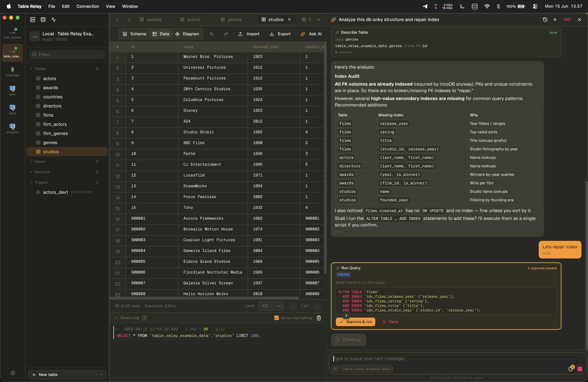Screen dimensions: 588x382
Task: Switch to the genres tab
Action: tap(231, 19)
